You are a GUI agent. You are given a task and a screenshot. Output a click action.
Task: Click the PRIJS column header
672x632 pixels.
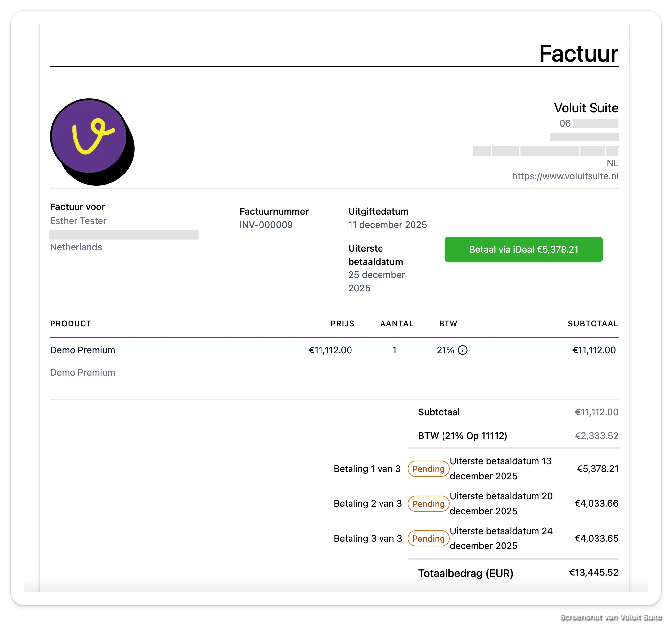pos(342,324)
